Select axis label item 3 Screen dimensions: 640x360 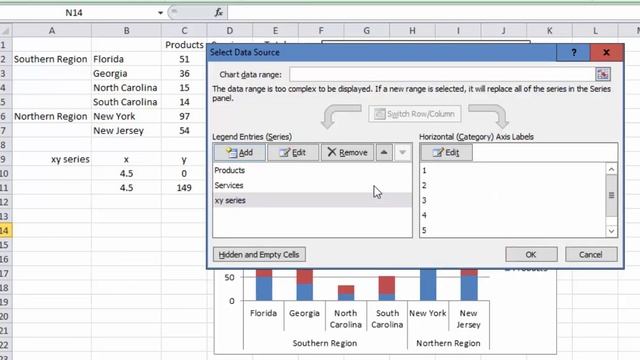[x=513, y=200]
